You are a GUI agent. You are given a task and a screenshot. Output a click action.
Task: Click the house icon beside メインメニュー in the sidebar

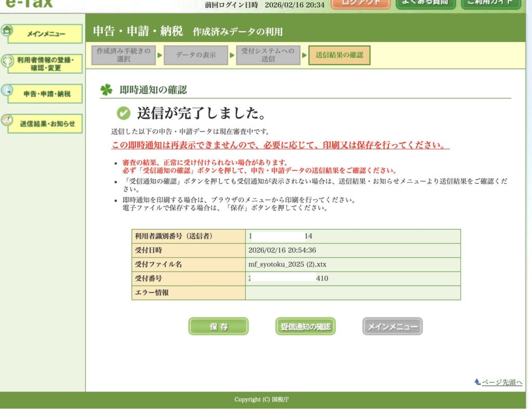tap(7, 30)
